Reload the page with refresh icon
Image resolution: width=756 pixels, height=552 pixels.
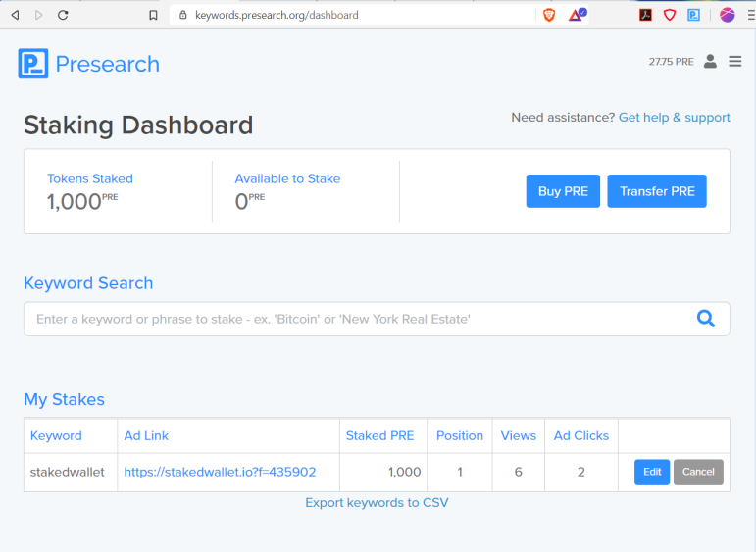coord(63,15)
